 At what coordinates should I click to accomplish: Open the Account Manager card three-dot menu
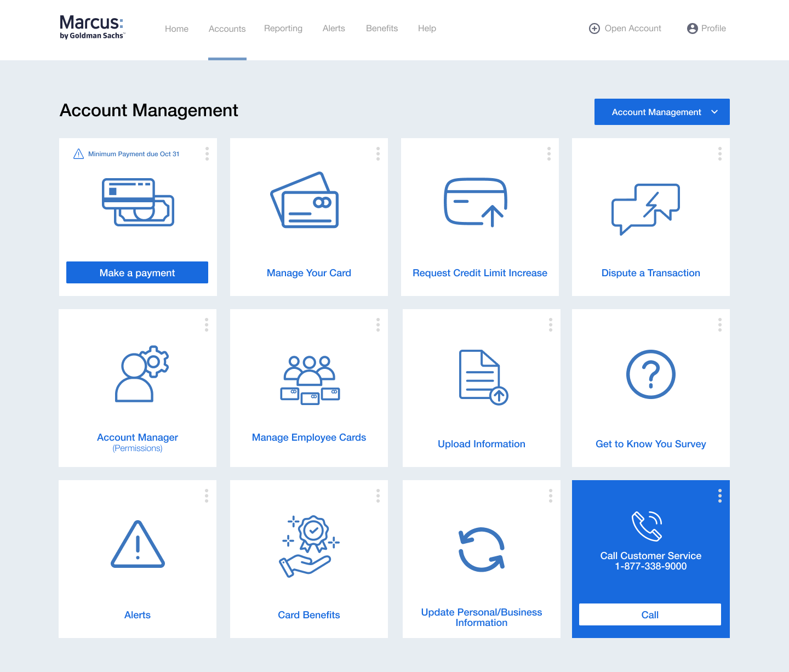pyautogui.click(x=207, y=325)
